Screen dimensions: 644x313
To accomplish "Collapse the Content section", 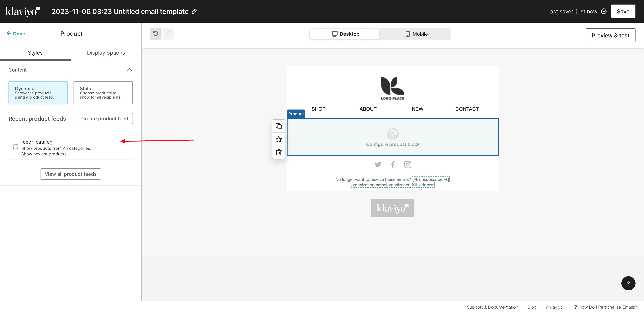I will click(x=129, y=70).
